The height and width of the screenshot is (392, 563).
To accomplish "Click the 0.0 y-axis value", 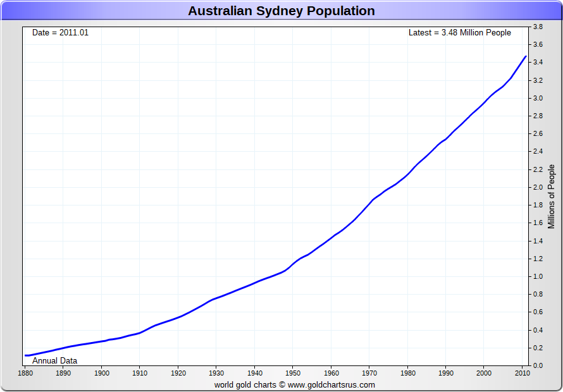I will pyautogui.click(x=538, y=366).
